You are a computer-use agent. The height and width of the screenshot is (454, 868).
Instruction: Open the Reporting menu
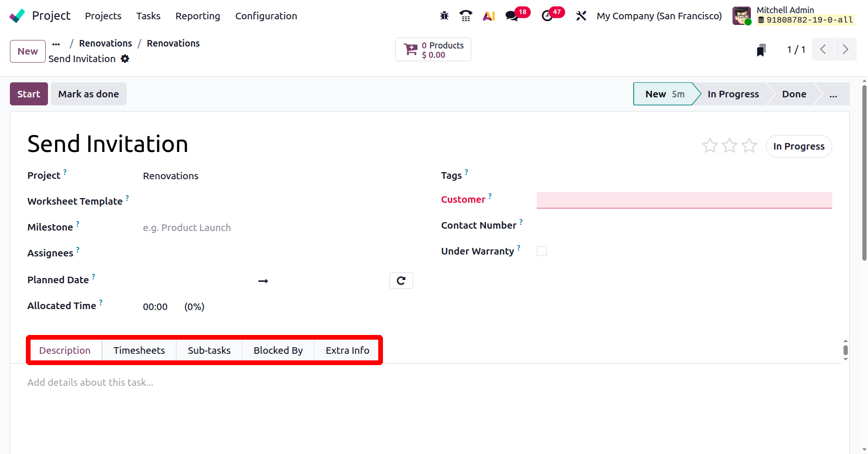point(198,16)
